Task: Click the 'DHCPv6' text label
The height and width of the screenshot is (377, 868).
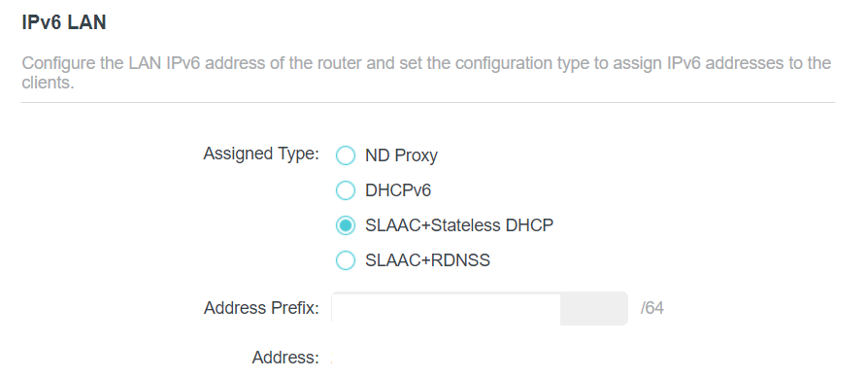Action: coord(398,190)
